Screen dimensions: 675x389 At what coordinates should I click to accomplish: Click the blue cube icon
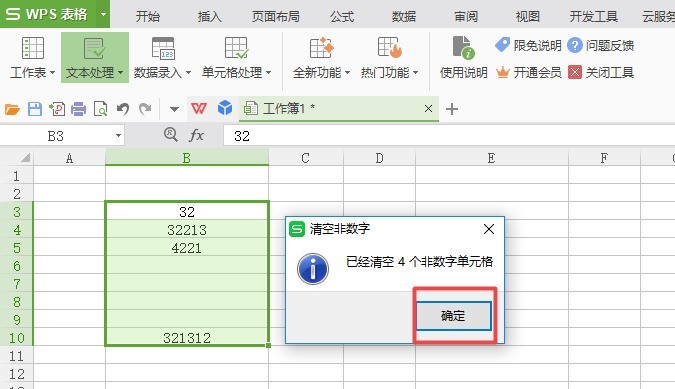(225, 108)
